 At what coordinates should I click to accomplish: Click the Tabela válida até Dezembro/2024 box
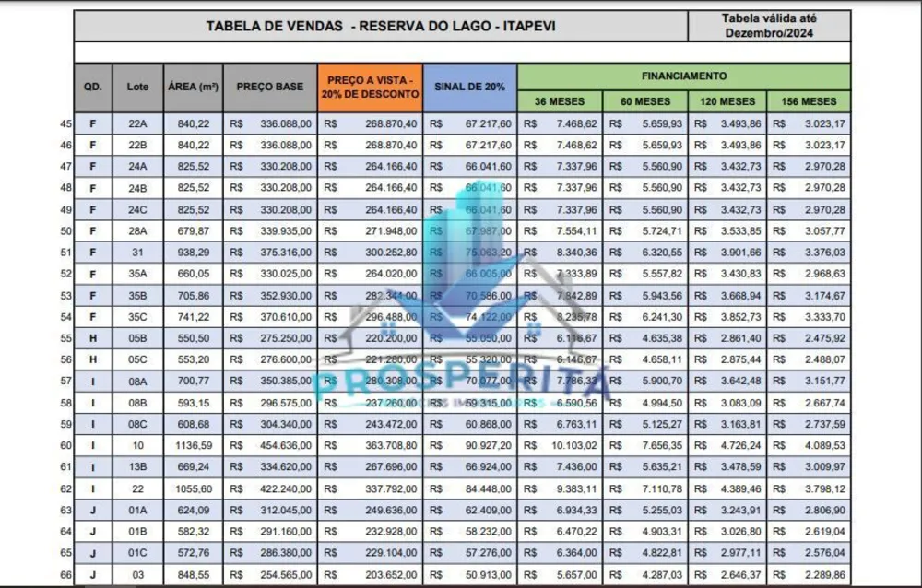tap(769, 26)
